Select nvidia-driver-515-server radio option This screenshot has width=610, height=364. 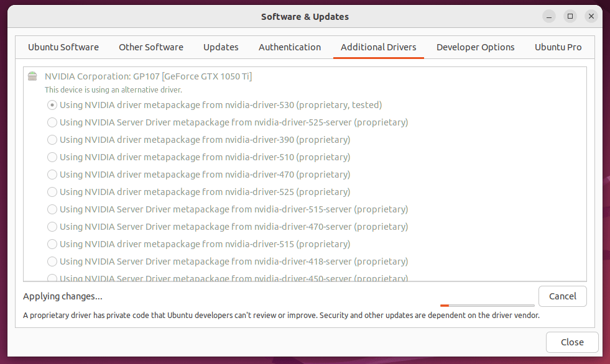(x=52, y=209)
